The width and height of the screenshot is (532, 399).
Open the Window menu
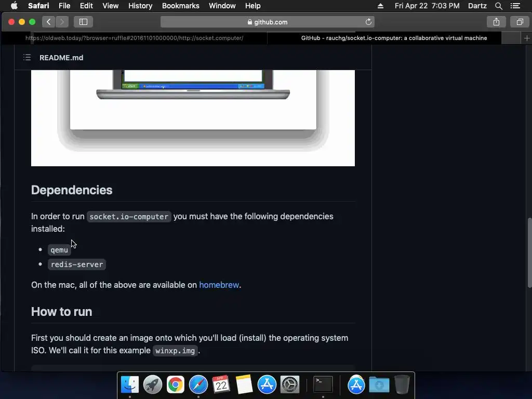222,6
